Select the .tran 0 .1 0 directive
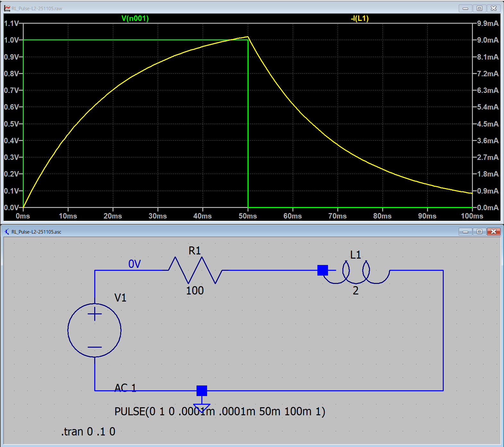 point(88,432)
